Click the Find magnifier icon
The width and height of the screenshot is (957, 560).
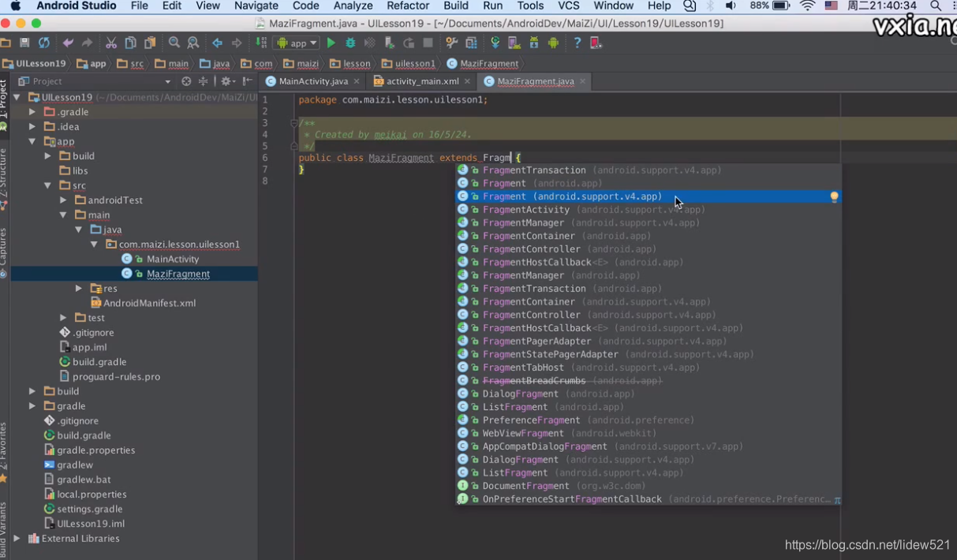(x=174, y=43)
